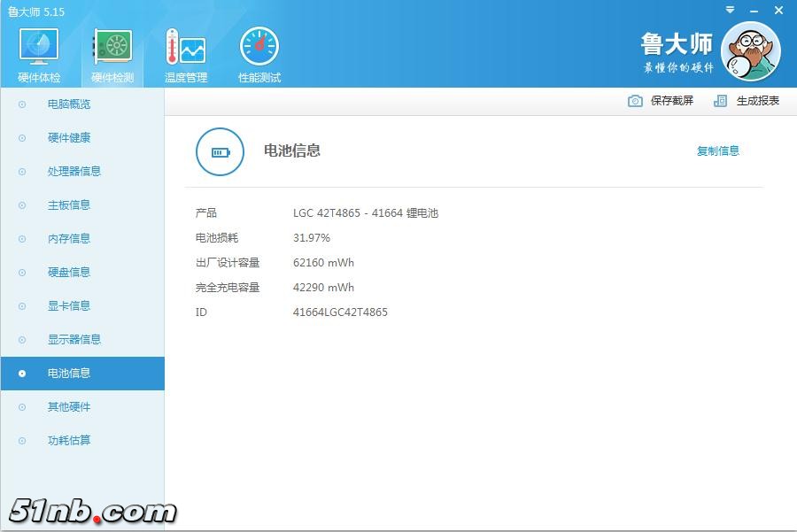Viewport: 797px width, 532px height.
Task: Click the report icon beside 生成报表
Action: (x=721, y=101)
